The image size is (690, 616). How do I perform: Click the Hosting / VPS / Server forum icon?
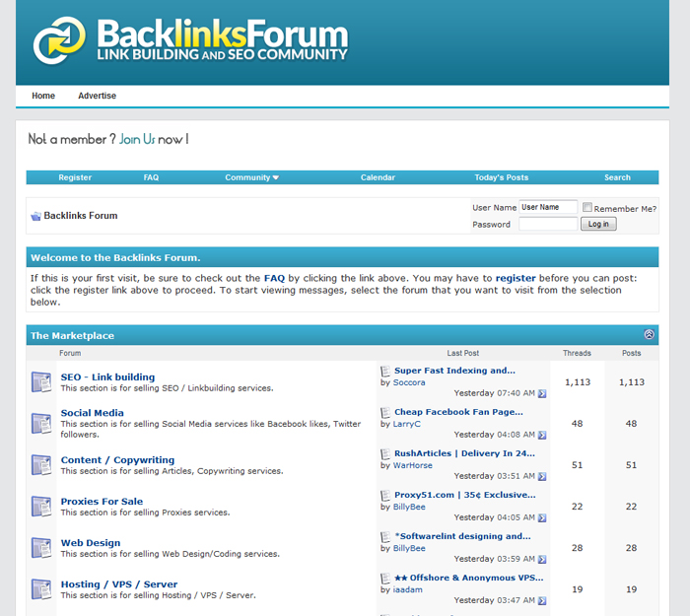(41, 589)
